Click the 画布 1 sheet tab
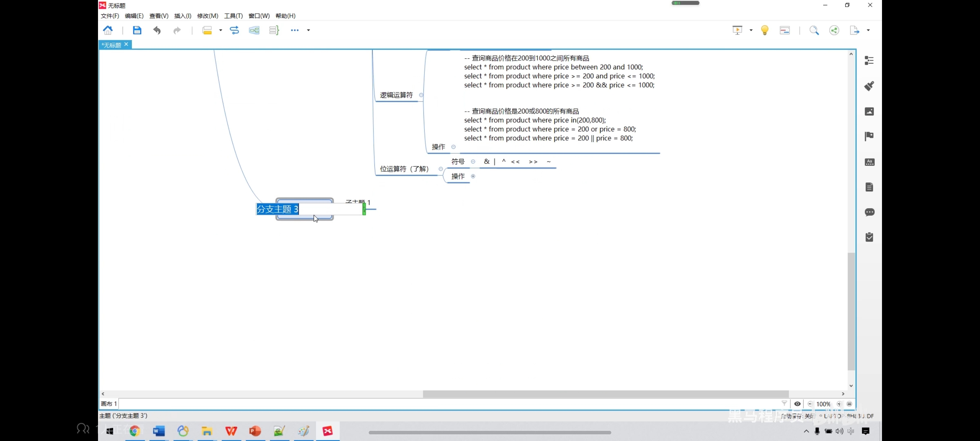Image resolution: width=980 pixels, height=441 pixels. click(x=109, y=404)
